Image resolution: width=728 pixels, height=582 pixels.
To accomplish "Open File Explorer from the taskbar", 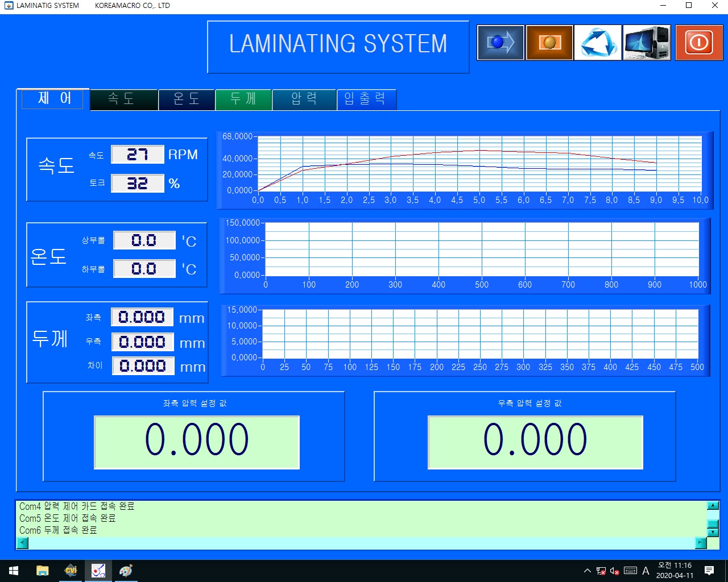I will [43, 571].
